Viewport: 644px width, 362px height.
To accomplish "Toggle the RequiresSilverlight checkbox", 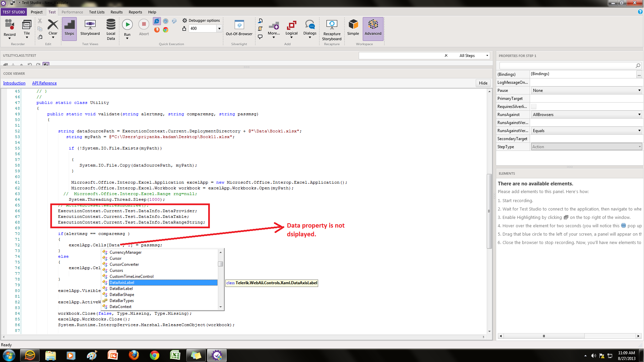I will click(x=534, y=107).
